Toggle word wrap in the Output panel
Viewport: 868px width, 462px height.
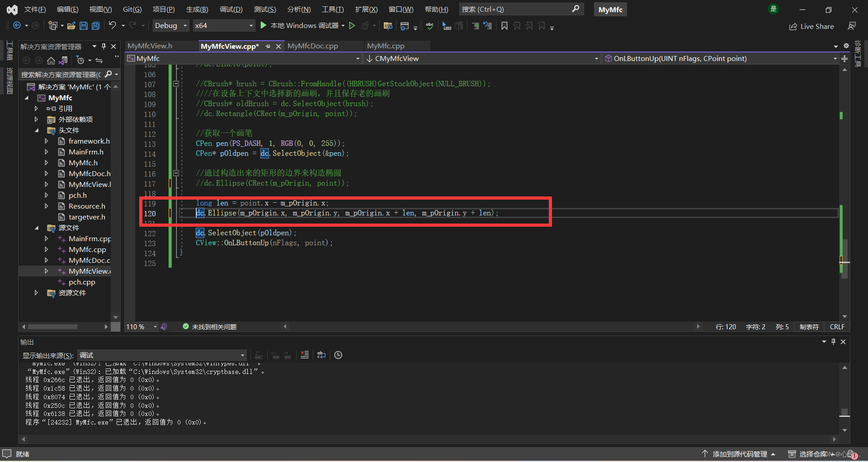tap(321, 355)
